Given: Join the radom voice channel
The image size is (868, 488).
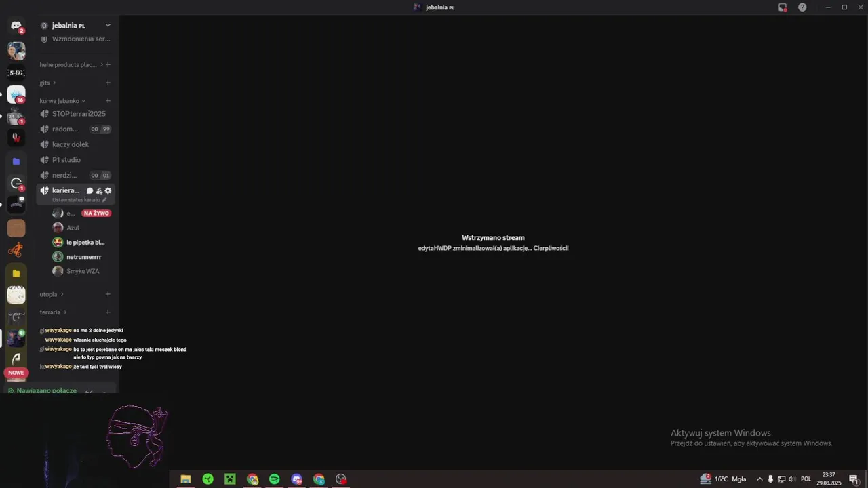Looking at the screenshot, I should click(75, 129).
